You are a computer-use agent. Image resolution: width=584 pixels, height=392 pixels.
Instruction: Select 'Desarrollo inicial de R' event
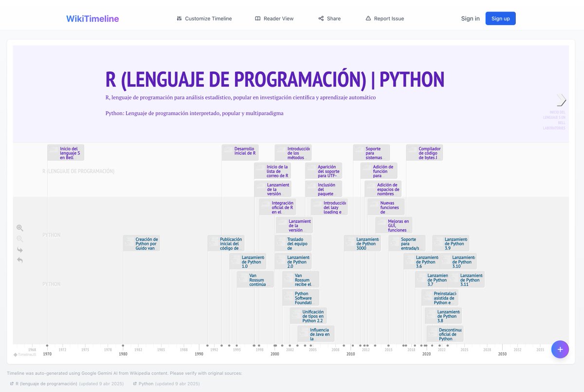coord(240,153)
